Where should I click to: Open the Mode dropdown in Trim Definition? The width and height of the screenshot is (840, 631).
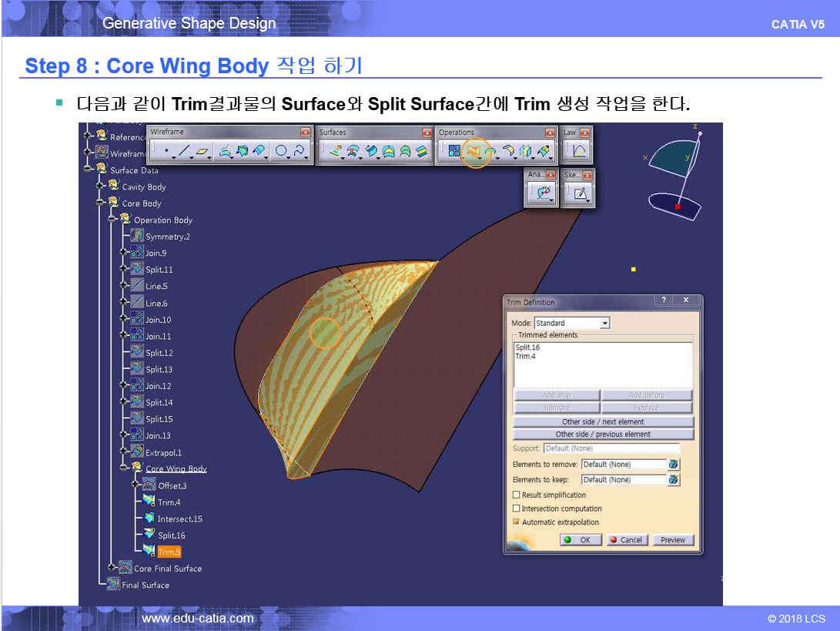[x=605, y=323]
